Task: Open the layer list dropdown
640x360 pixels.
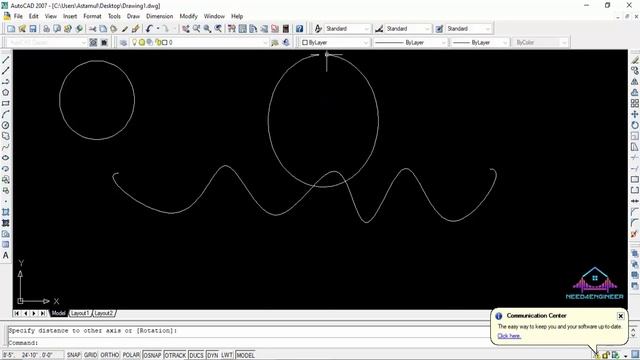Action: click(199, 42)
